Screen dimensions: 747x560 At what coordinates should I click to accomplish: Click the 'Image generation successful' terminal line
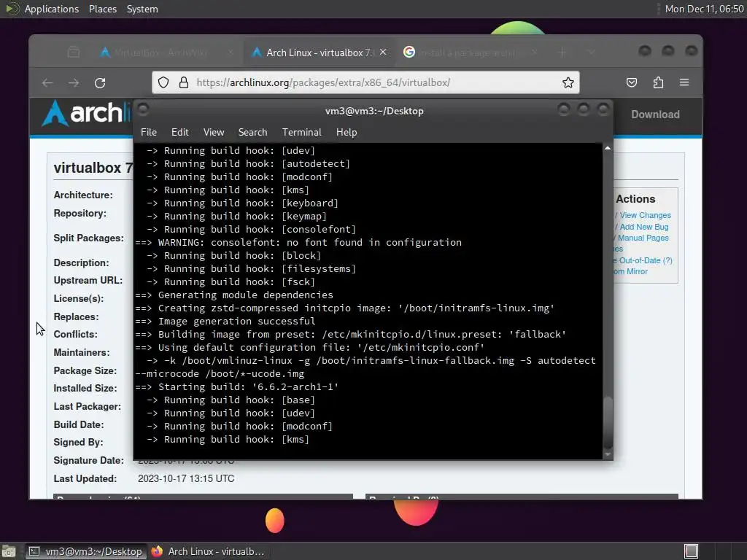[x=225, y=321]
